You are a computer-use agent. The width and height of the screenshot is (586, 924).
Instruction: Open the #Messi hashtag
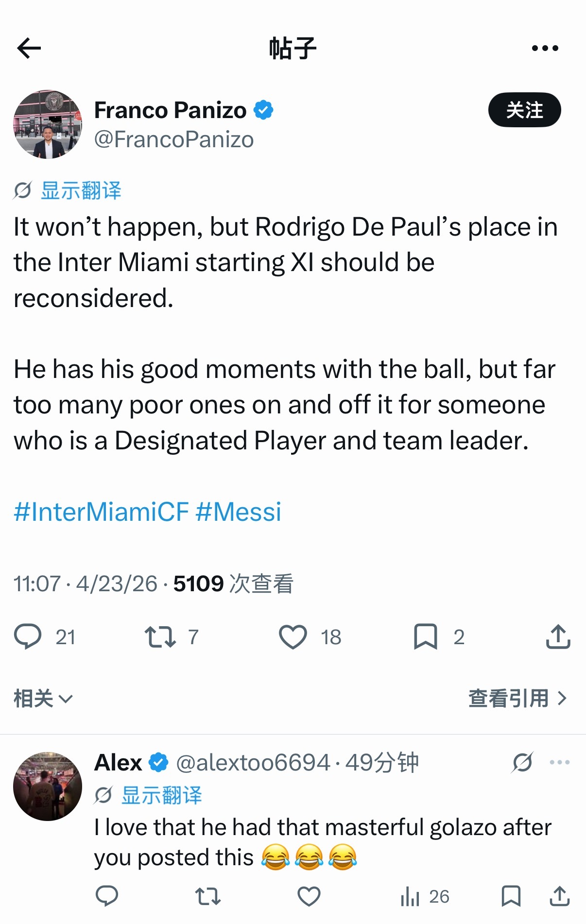pos(239,512)
